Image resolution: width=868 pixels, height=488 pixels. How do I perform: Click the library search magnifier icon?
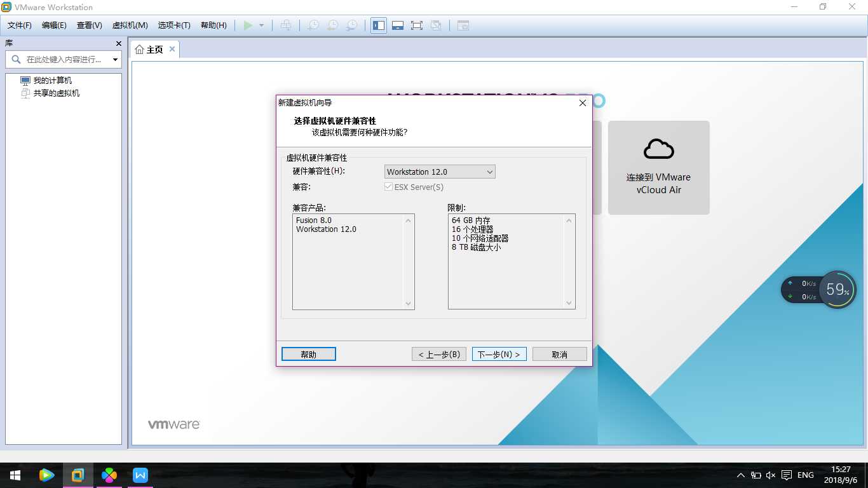[x=16, y=59]
